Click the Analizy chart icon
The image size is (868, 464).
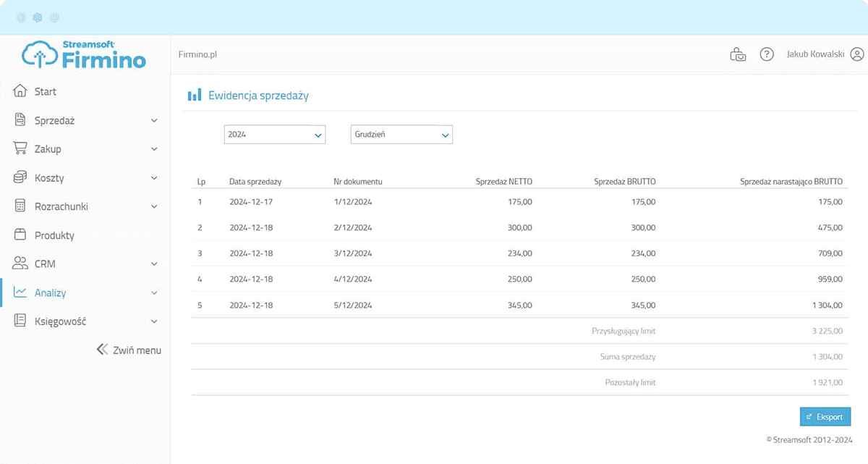tap(20, 292)
